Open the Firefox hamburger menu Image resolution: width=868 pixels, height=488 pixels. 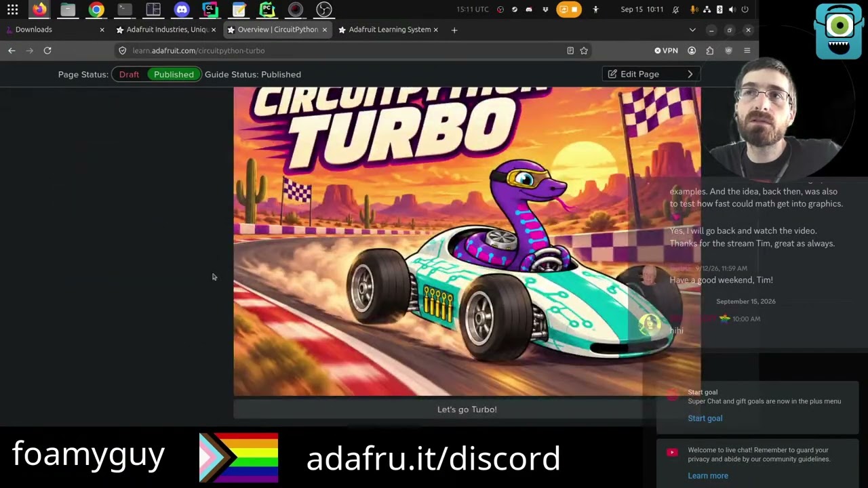click(x=747, y=50)
